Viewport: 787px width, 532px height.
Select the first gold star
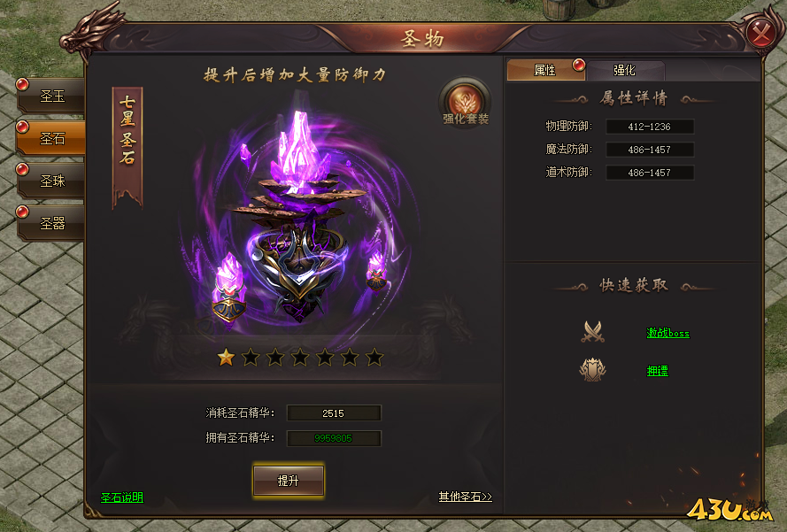226,358
